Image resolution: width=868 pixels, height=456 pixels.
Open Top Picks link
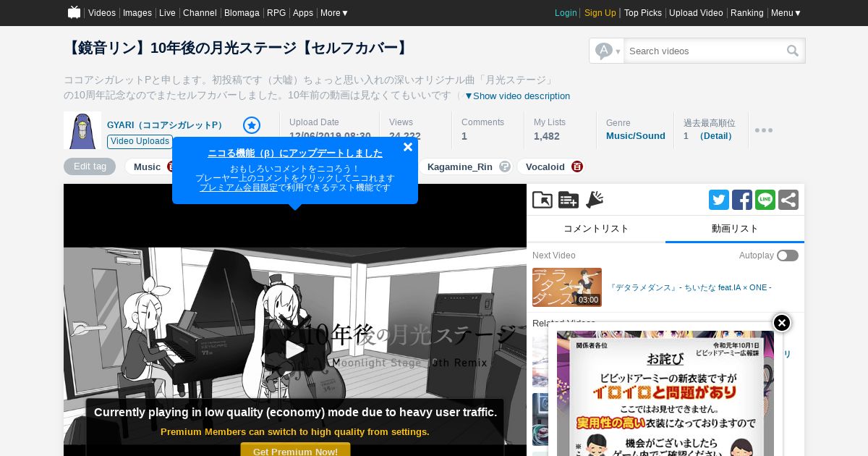[643, 13]
